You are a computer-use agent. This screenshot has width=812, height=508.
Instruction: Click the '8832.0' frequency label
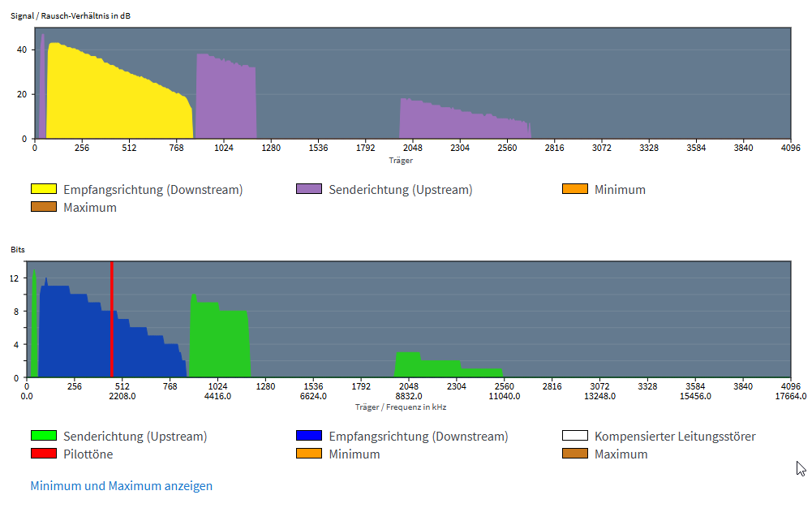pos(409,396)
